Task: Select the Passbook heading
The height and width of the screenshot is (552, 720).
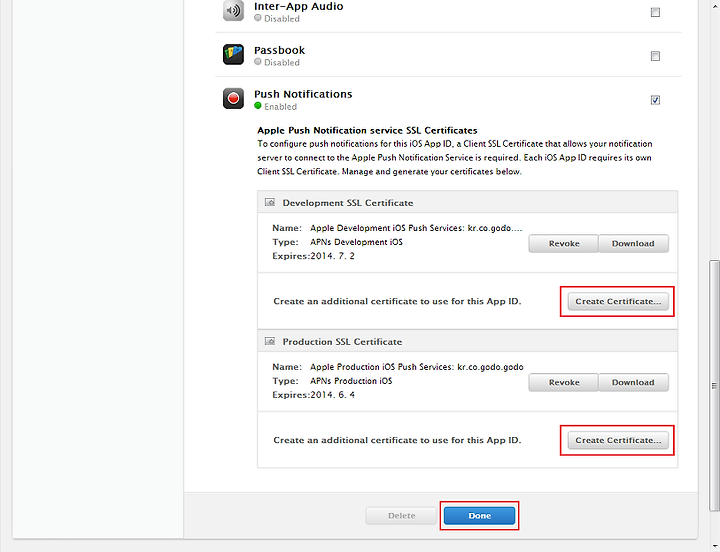Action: pyautogui.click(x=279, y=50)
